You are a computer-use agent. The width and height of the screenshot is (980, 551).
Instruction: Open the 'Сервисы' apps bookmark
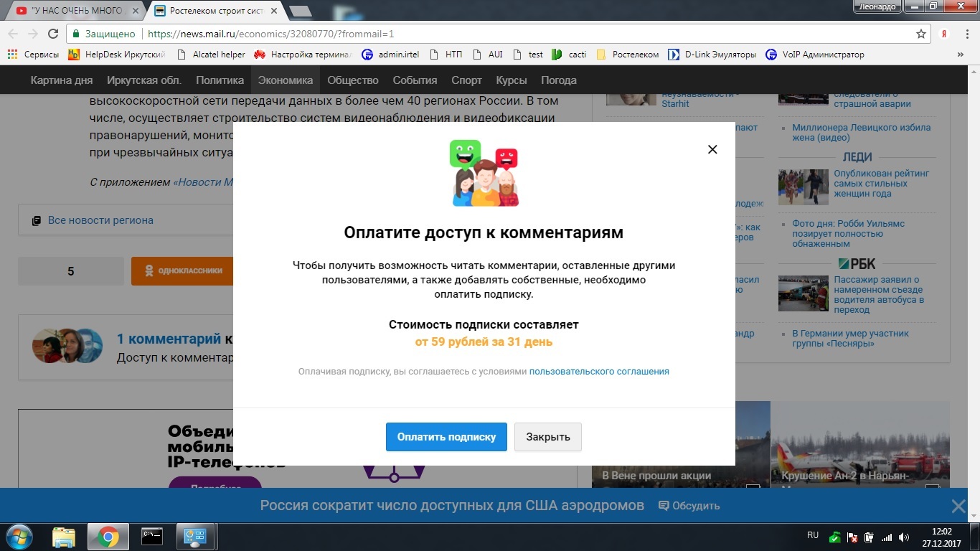point(33,54)
